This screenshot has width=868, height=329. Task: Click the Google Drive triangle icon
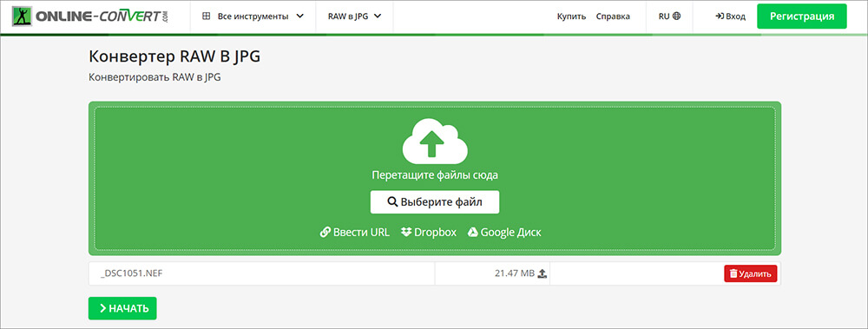point(473,232)
